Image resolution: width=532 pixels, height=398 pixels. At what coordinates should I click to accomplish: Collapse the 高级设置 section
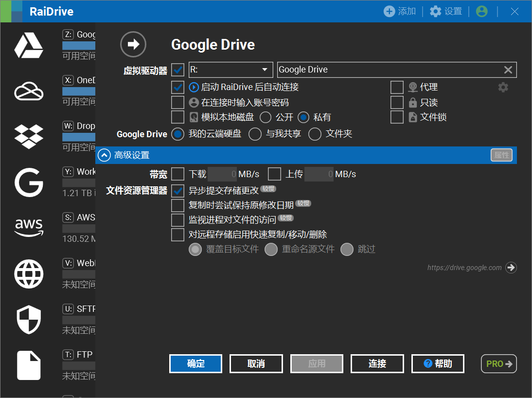[x=105, y=155]
